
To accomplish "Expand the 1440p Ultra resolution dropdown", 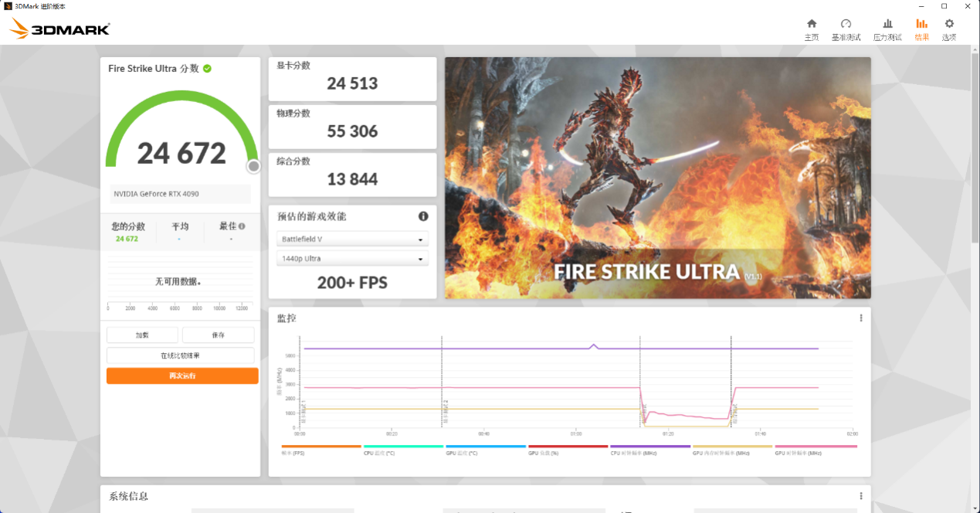I will 352,259.
